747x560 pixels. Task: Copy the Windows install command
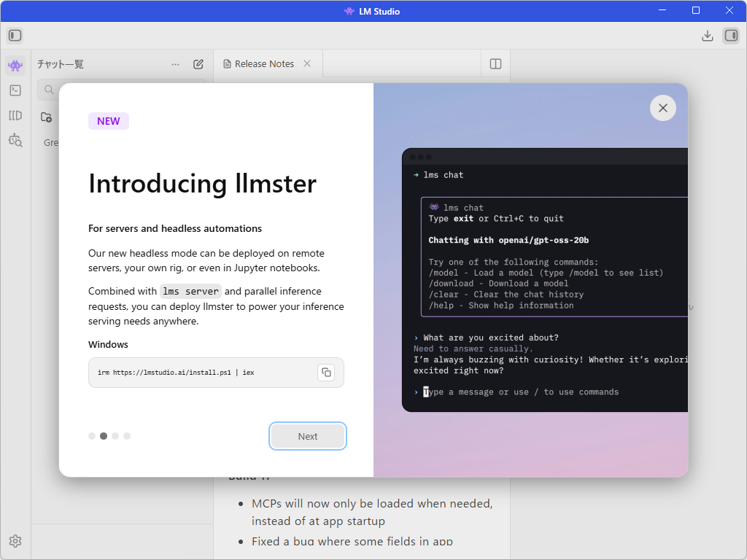[326, 372]
